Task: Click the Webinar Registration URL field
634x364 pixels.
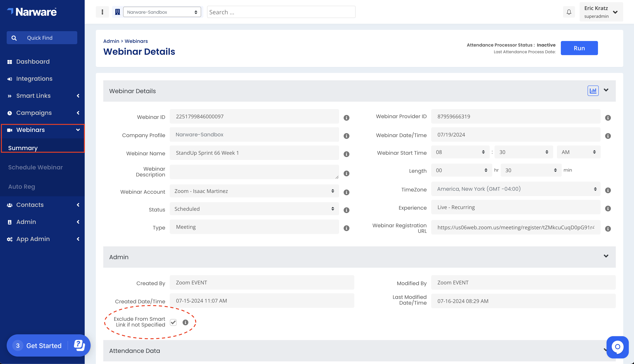Action: pos(515,227)
